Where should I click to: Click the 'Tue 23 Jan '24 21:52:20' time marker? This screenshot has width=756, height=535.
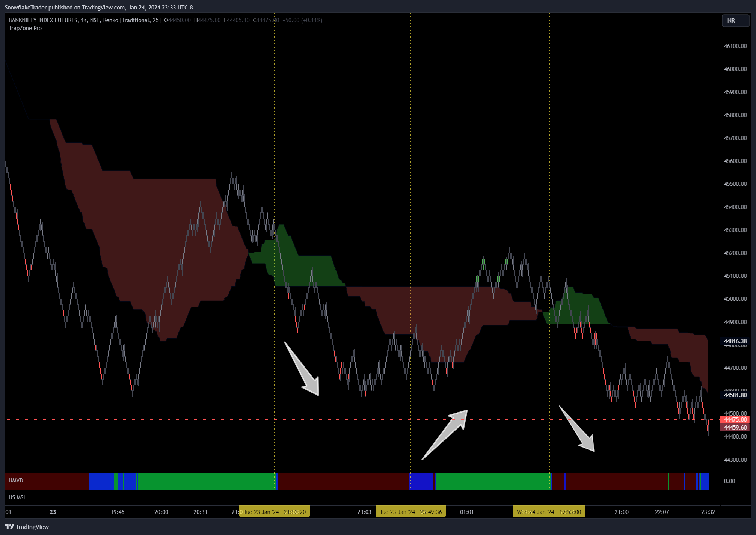pyautogui.click(x=275, y=512)
